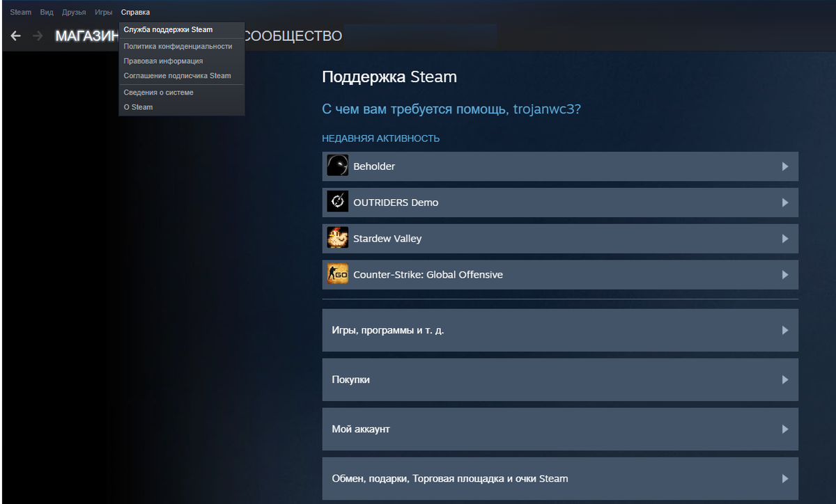The image size is (836, 504).
Task: Click the НЕДАВНЯЯ АКТИВНОСТЬ section label
Action: tap(380, 139)
